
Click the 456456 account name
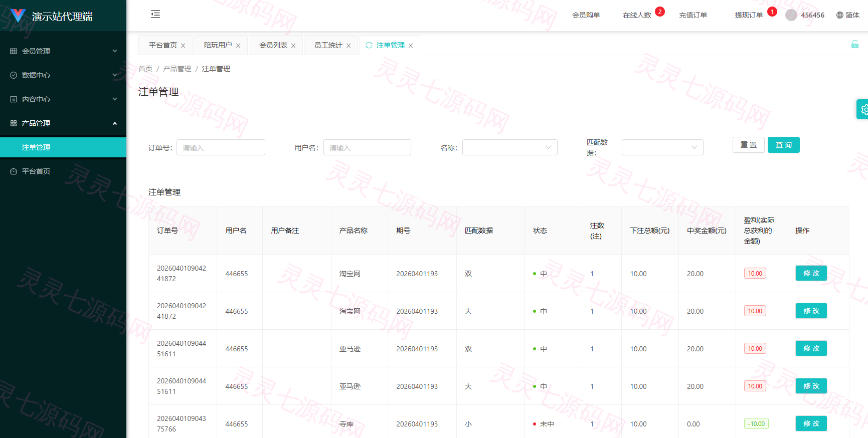813,15
